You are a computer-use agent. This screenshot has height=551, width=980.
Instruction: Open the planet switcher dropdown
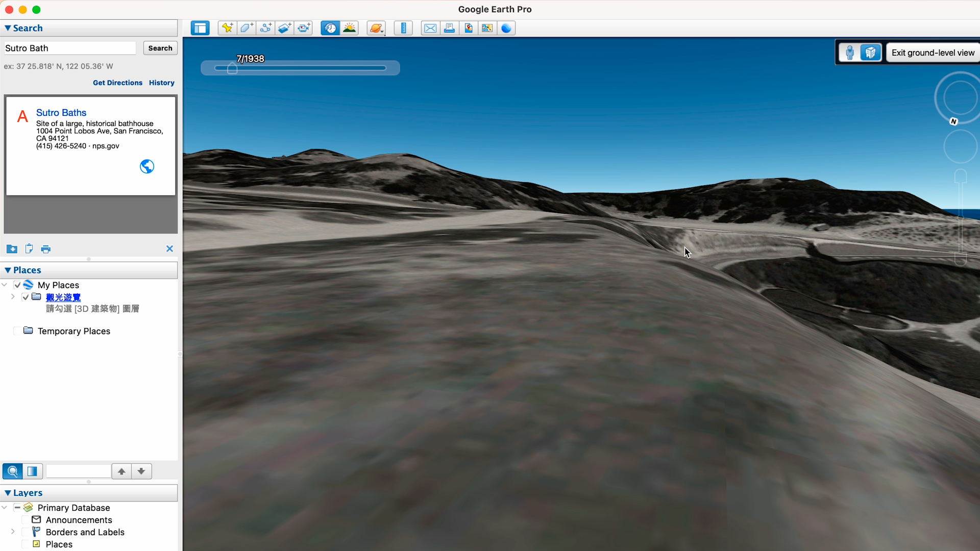[376, 28]
